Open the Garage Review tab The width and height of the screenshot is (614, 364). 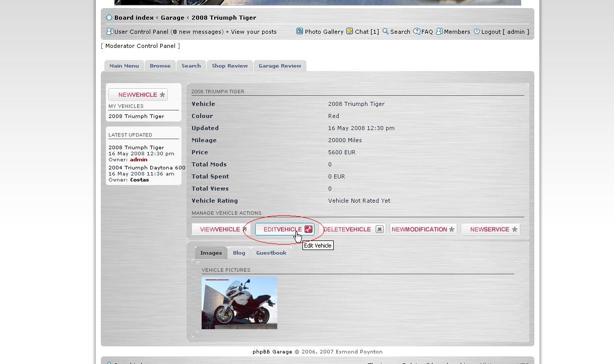280,66
